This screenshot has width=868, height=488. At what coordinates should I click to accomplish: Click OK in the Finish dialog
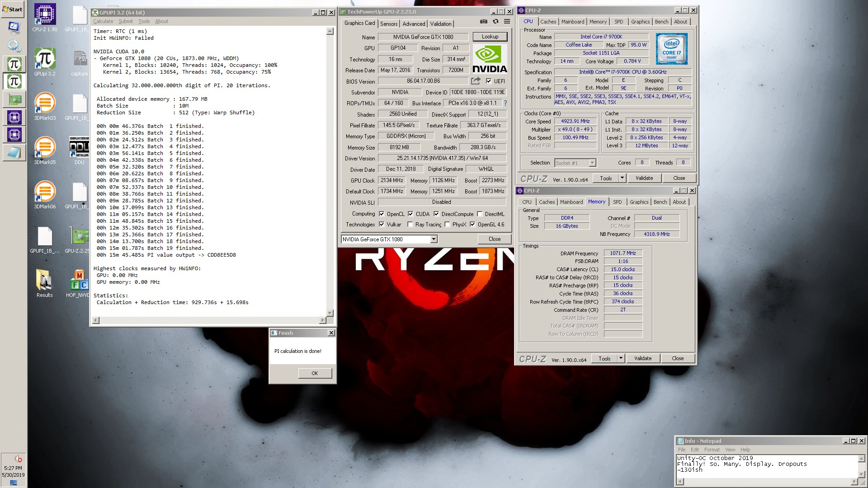coord(315,373)
